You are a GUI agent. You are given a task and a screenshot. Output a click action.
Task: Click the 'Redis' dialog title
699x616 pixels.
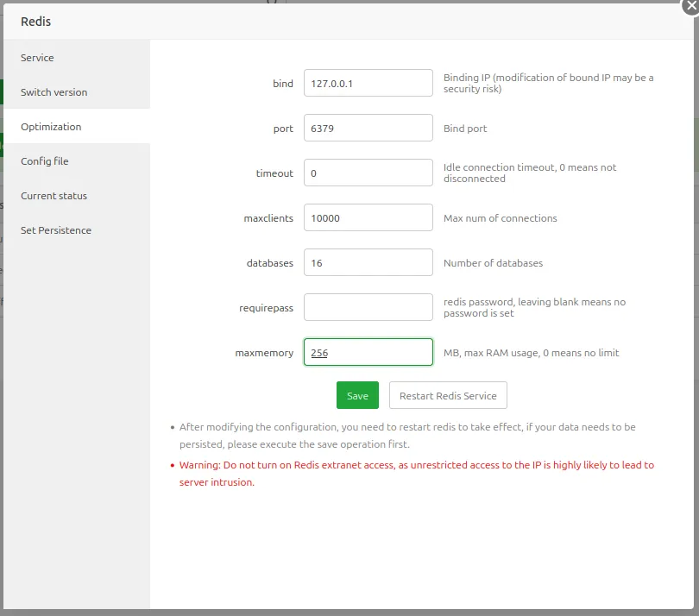[x=35, y=22]
